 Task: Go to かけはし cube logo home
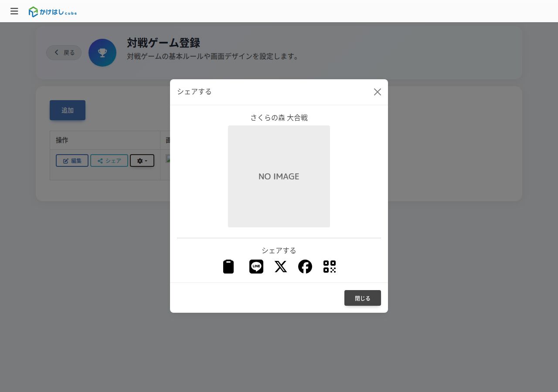[53, 12]
